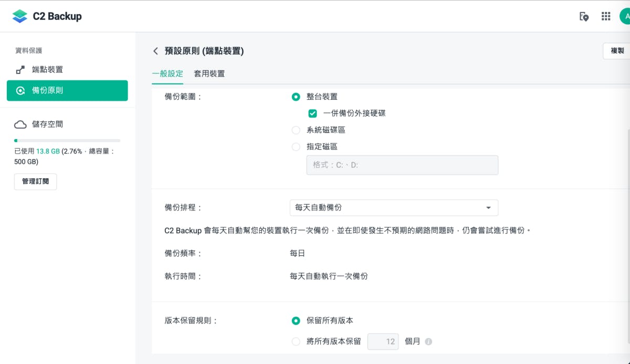Click the 複製 button
This screenshot has width=630, height=364.
tap(617, 51)
